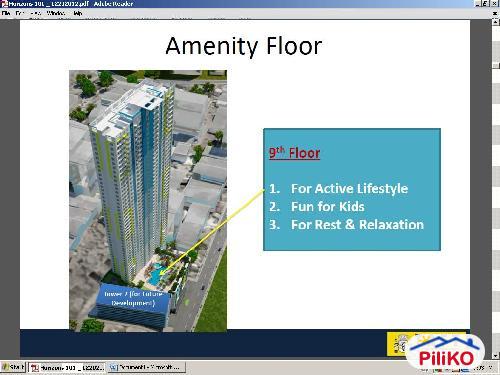Close the Adobe Reader window

coord(495,4)
